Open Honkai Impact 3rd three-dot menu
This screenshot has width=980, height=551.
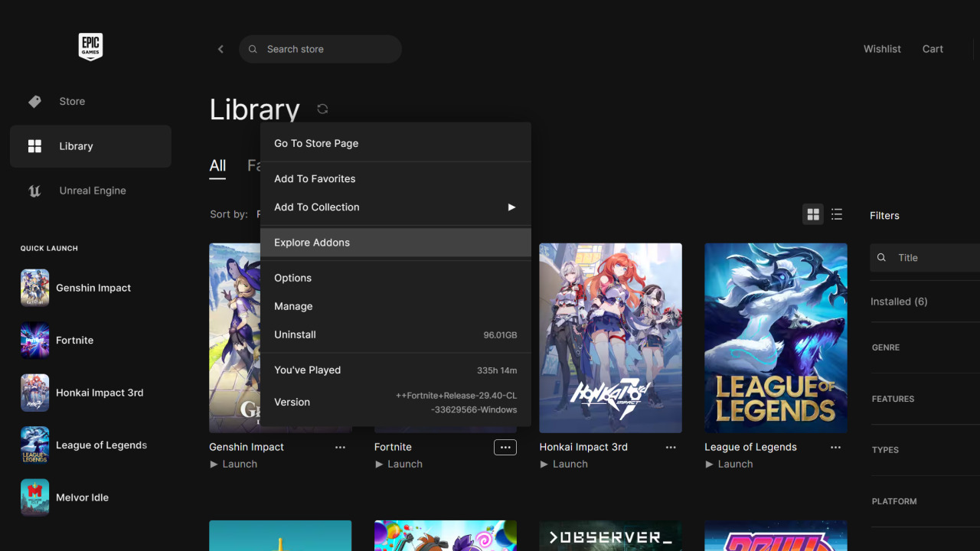point(671,448)
